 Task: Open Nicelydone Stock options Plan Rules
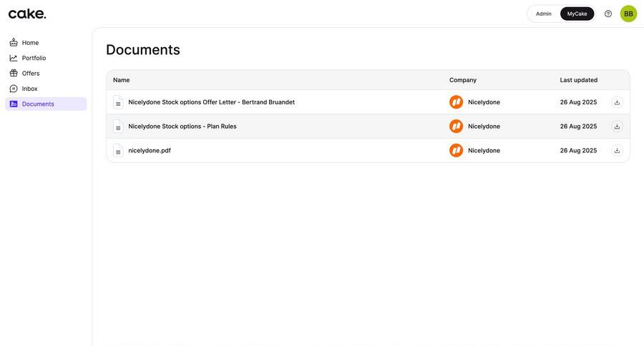(182, 127)
